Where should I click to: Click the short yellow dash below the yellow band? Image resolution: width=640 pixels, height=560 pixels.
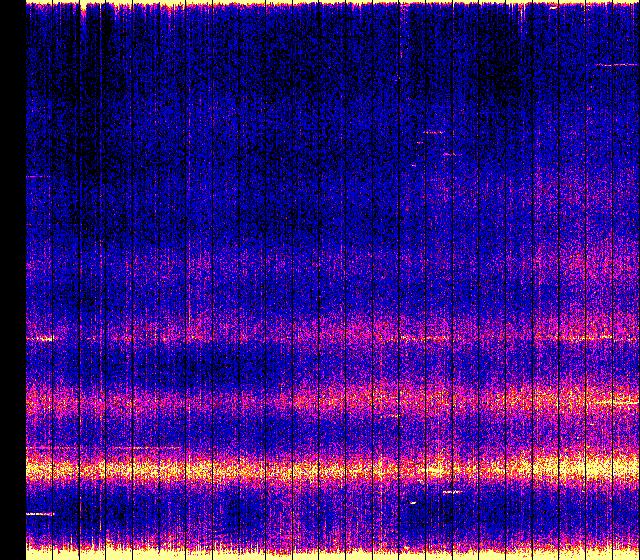coord(452,492)
